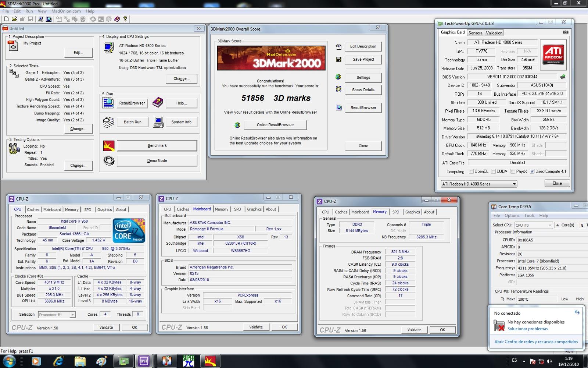Click the 3DMark2000 MadOnion banner image
Viewport: 588px width, 368px height.
pyautogui.click(x=271, y=58)
